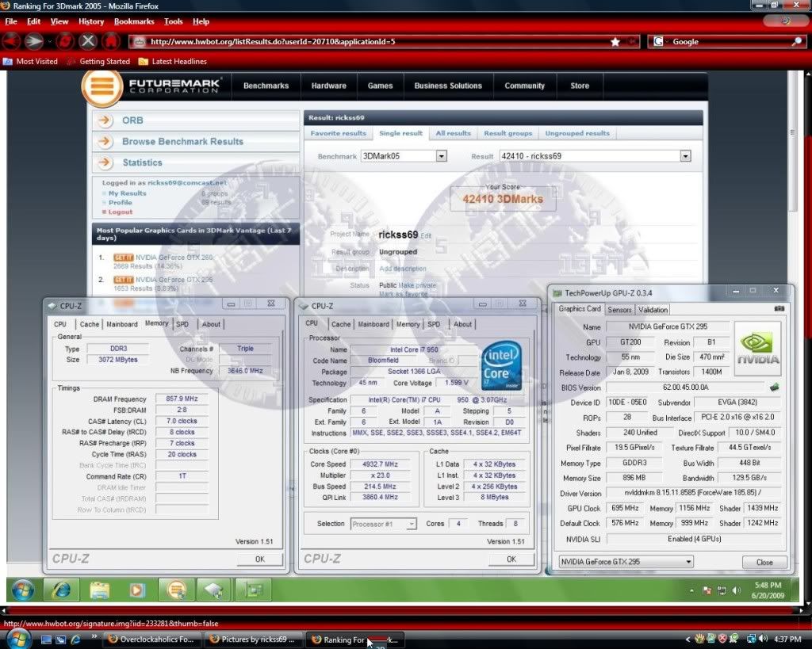Screen dimensions: 812x649
Task: Open the Cache tab in Memory CPU-Z window
Action: click(89, 324)
